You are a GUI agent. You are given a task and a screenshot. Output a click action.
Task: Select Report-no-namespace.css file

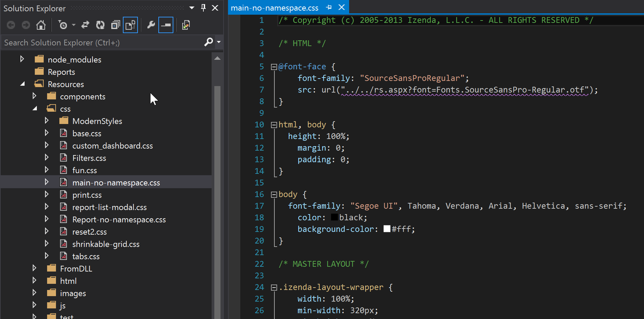tap(119, 220)
